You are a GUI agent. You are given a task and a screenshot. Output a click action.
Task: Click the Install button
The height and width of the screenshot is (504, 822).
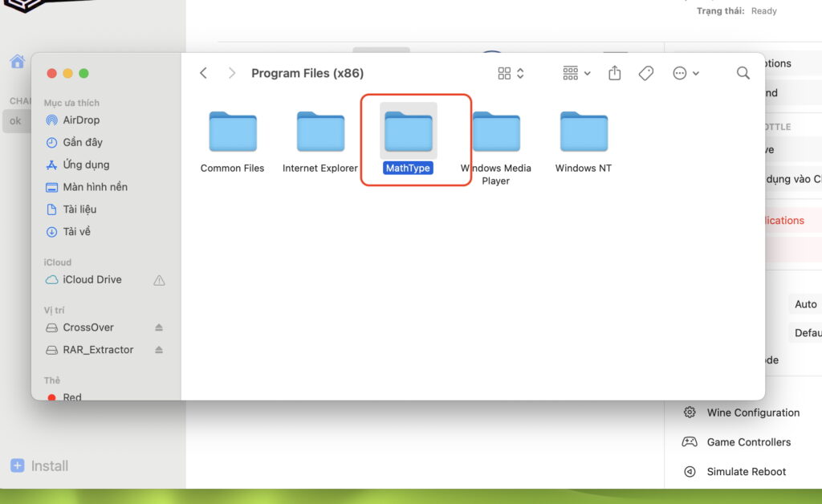click(x=39, y=465)
